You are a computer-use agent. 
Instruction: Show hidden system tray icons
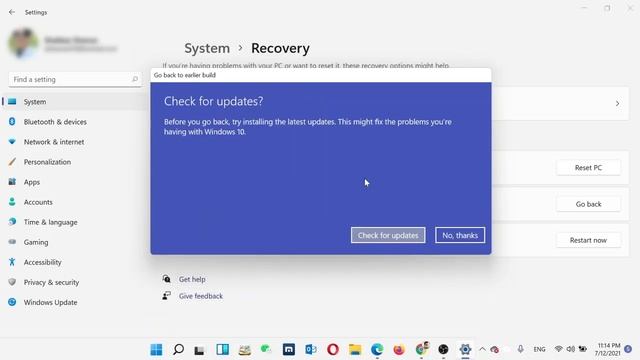[482, 349]
